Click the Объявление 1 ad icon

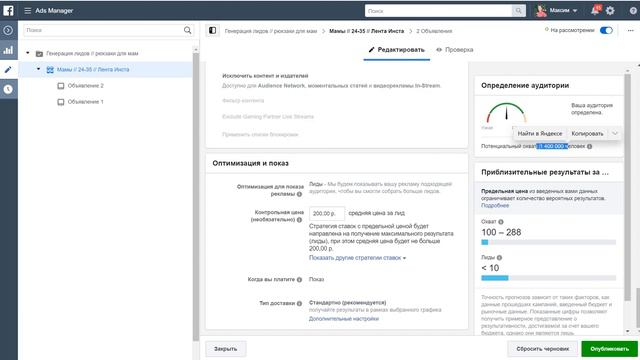click(61, 102)
